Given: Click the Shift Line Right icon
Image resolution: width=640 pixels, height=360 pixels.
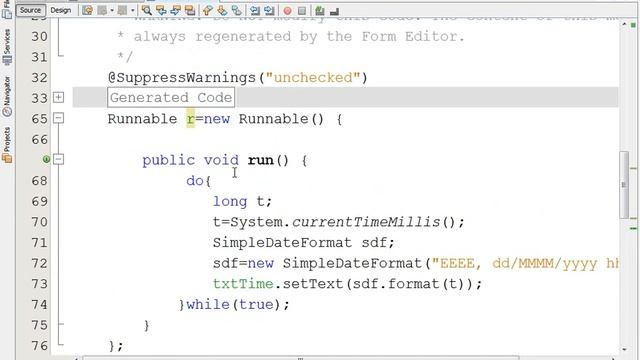Looking at the screenshot, I should 269,11.
